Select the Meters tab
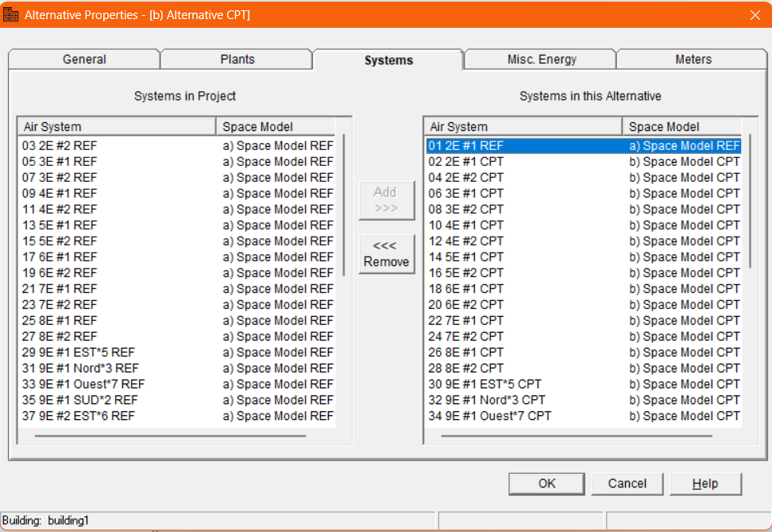772x532 pixels. tap(693, 60)
